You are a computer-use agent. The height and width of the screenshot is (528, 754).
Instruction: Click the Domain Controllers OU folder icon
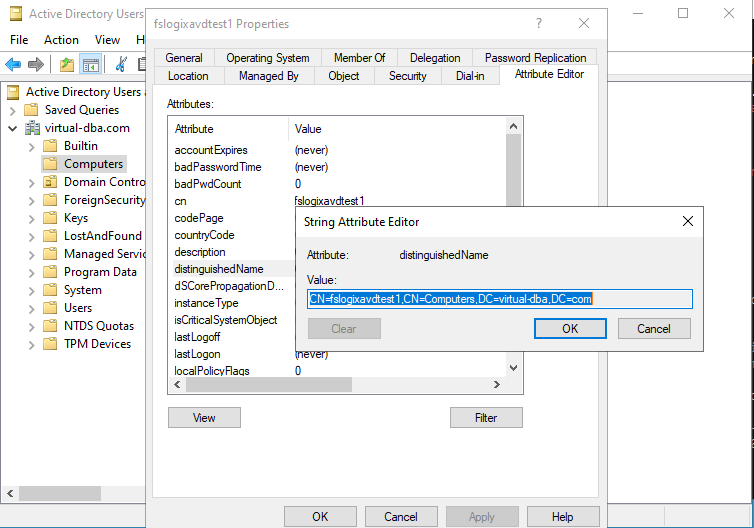click(50, 182)
